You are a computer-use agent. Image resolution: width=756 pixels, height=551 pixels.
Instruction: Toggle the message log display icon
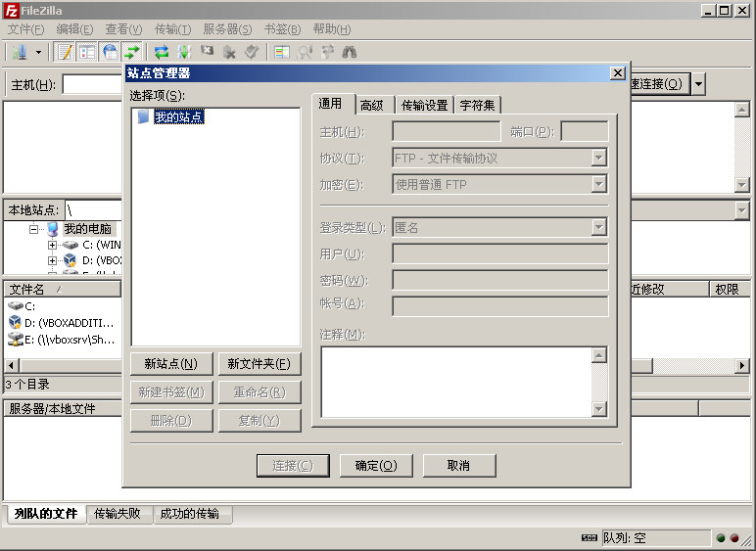coord(65,52)
